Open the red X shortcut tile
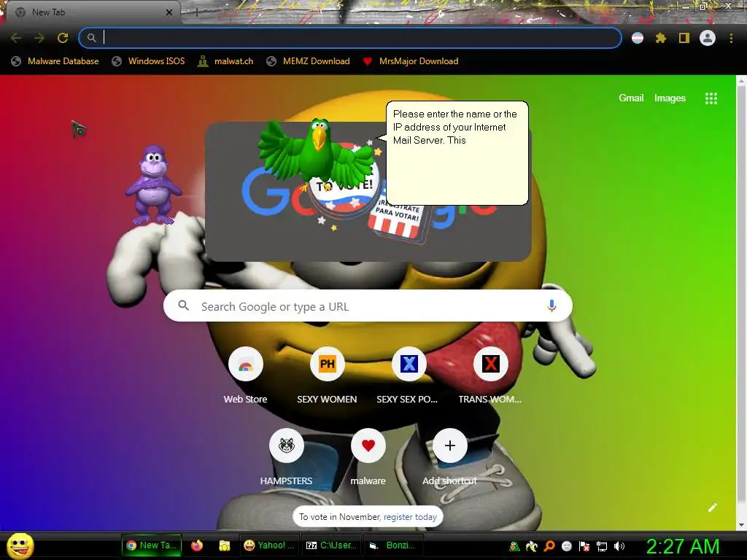 pyautogui.click(x=490, y=365)
